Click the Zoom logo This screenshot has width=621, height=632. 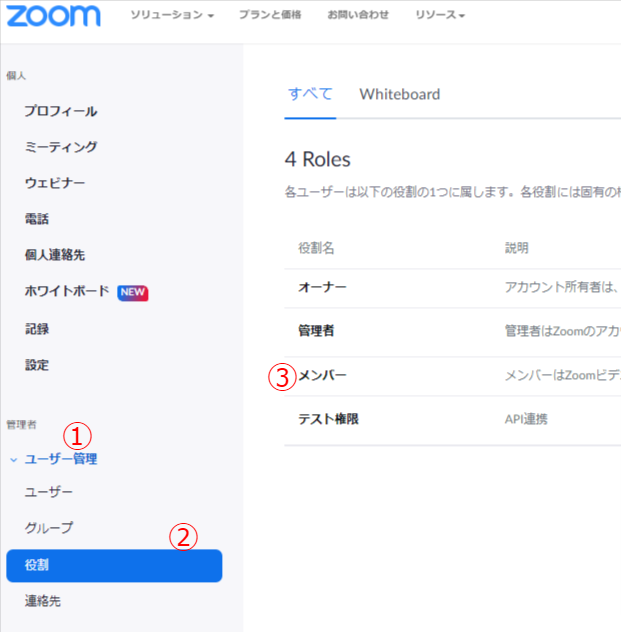pos(53,16)
